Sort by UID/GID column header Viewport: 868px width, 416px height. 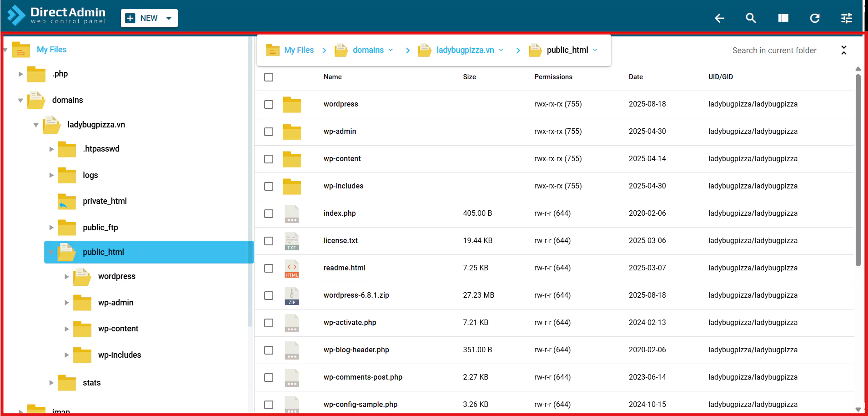click(721, 77)
